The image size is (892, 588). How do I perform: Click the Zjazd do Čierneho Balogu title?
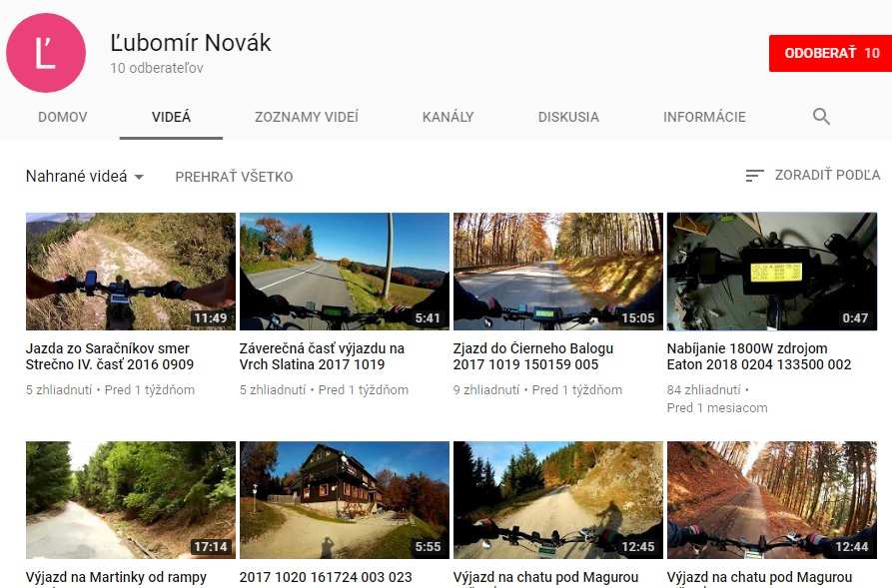point(533,356)
